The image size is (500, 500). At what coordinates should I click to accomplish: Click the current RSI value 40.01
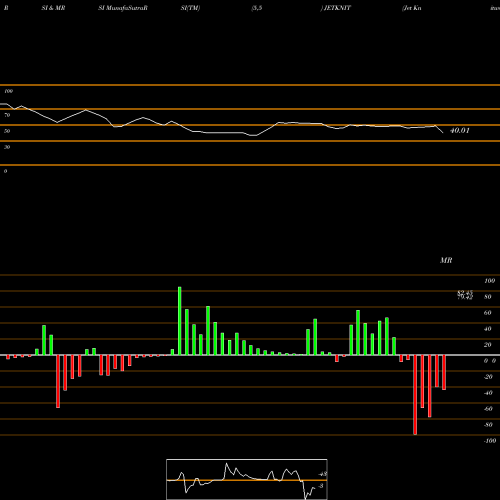coord(460,130)
